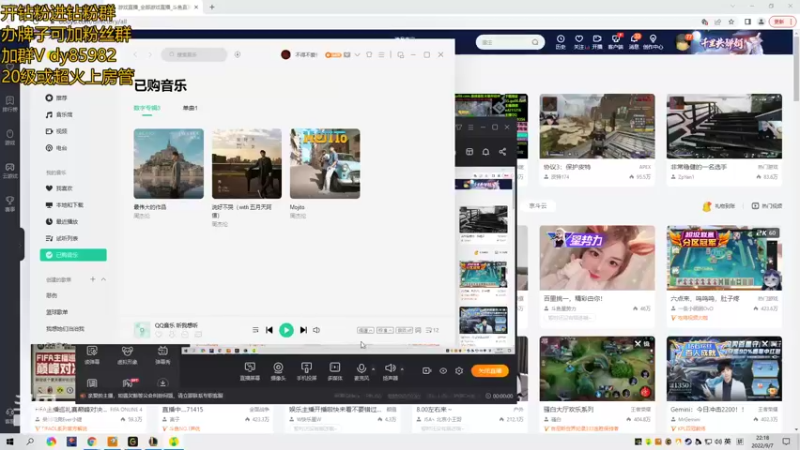Play the current track in QQ Music
800x450 pixels.
click(x=286, y=330)
